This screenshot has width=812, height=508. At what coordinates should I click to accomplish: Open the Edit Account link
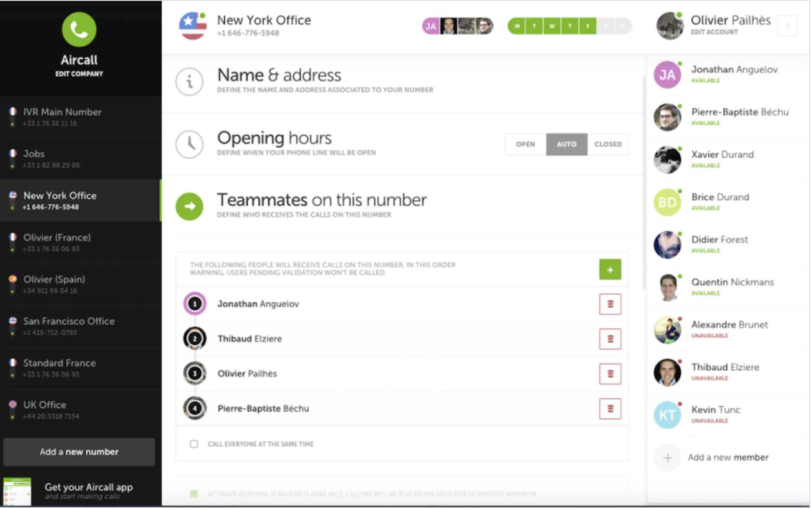pos(714,32)
